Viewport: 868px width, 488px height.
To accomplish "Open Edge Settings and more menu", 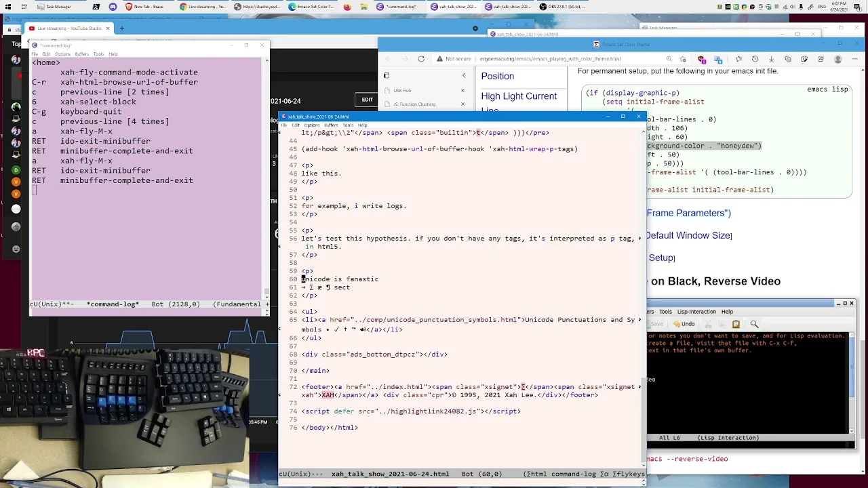I will tap(854, 59).
